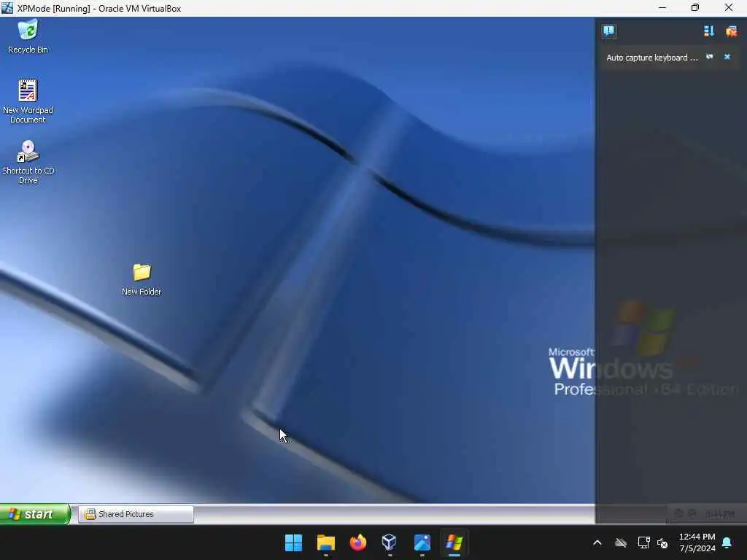Activate the Shared Pictures taskbar button

click(136, 514)
